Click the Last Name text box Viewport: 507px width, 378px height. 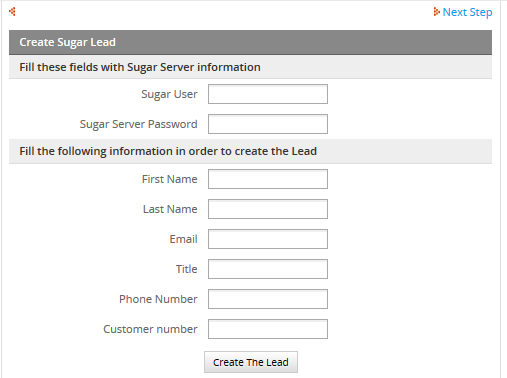[268, 209]
